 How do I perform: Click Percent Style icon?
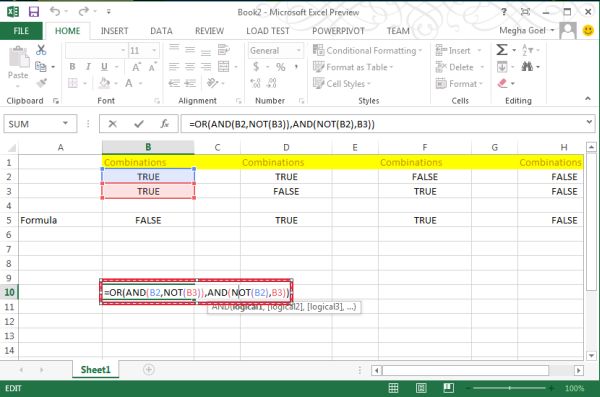[280, 67]
